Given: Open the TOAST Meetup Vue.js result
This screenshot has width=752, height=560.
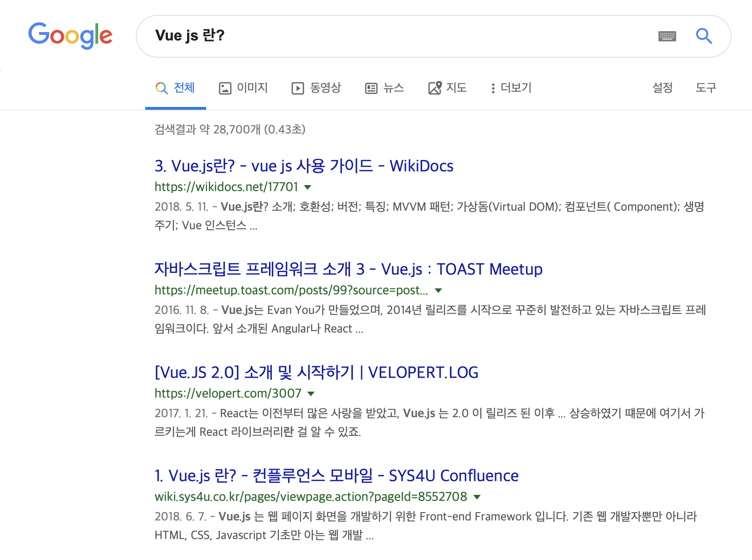Looking at the screenshot, I should [x=349, y=269].
